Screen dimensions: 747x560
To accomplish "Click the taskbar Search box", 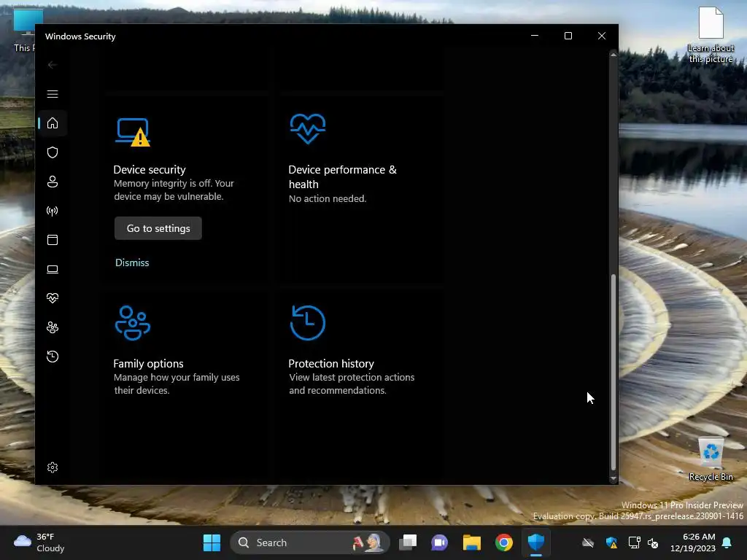I will [x=310, y=542].
